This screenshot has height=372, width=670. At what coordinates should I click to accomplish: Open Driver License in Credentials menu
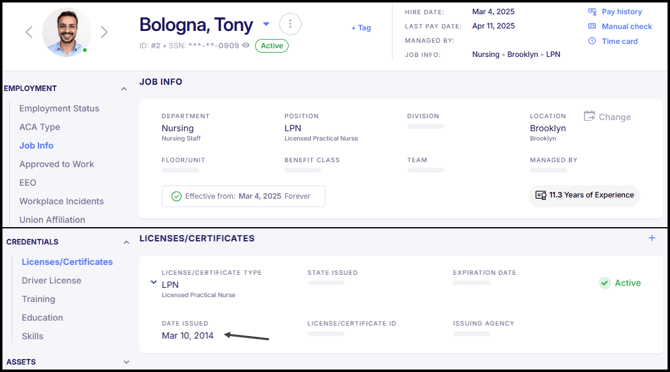tap(51, 281)
